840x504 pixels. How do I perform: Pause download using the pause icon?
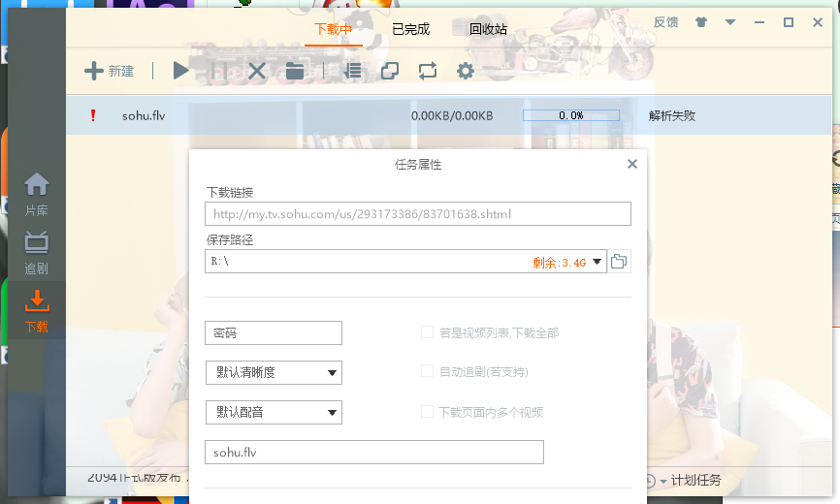[219, 71]
